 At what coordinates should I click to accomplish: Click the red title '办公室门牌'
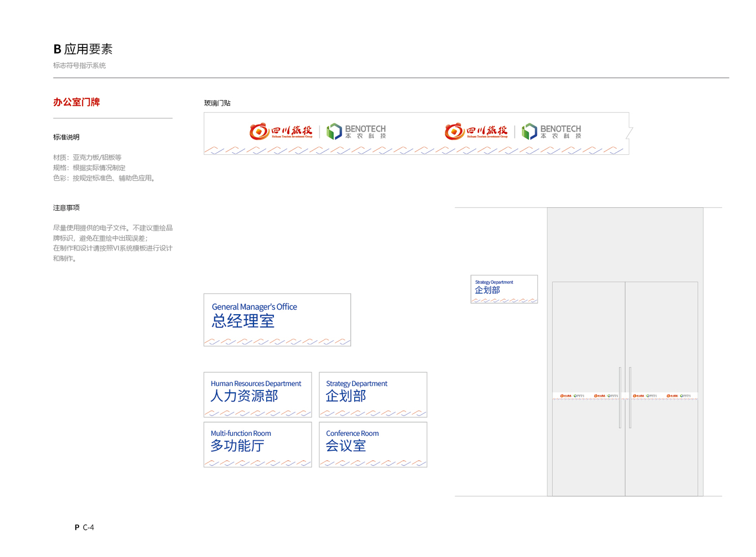pos(76,102)
